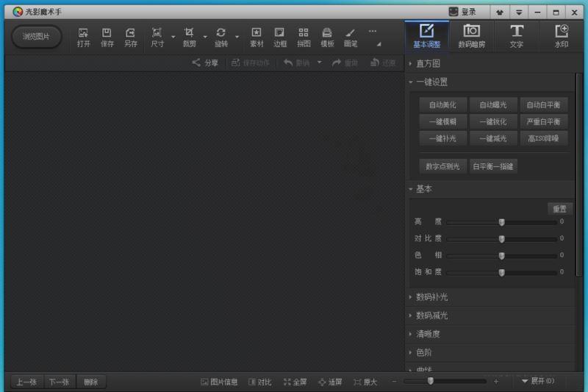Click 白平衡一指键 button
Viewport: 588px width, 392px height.
click(x=493, y=166)
